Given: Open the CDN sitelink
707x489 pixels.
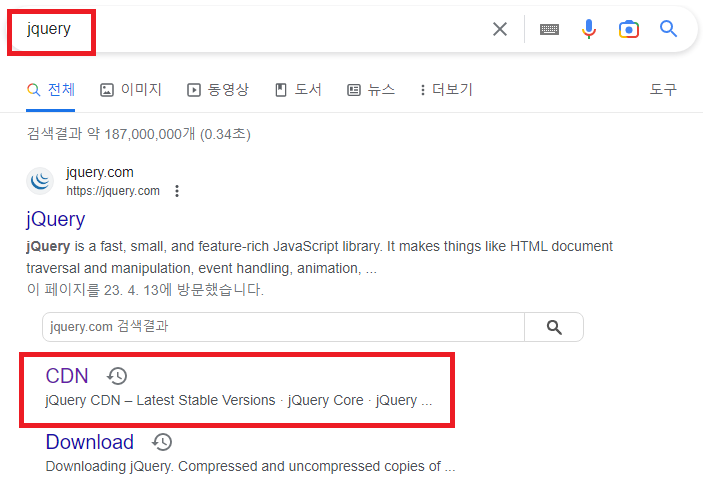Looking at the screenshot, I should 67,376.
